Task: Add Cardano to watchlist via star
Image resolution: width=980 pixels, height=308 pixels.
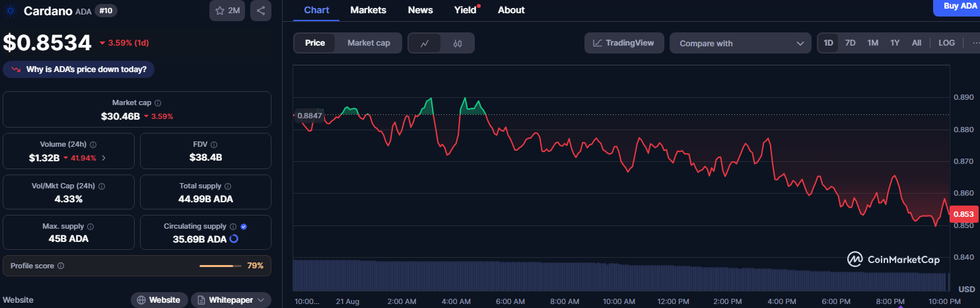Action: [227, 11]
